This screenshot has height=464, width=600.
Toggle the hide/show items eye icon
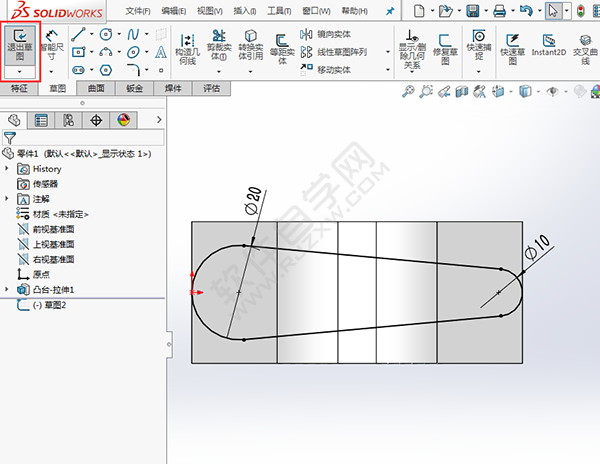(x=551, y=91)
